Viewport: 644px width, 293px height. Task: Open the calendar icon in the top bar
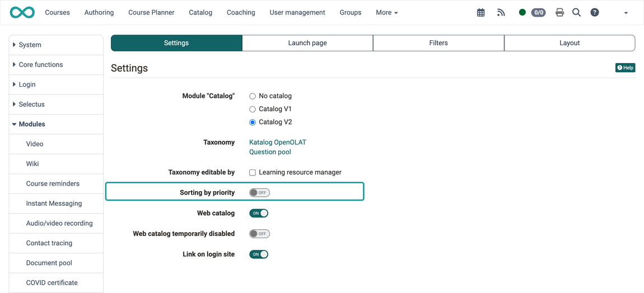click(480, 13)
